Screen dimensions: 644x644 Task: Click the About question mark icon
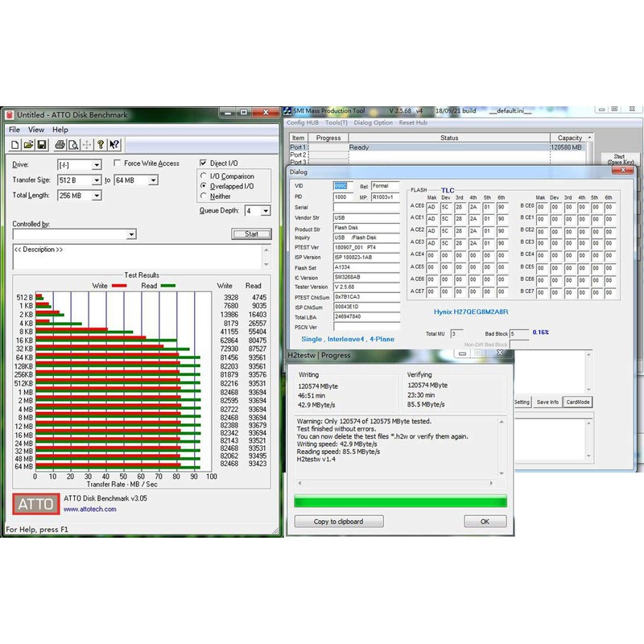(101, 145)
